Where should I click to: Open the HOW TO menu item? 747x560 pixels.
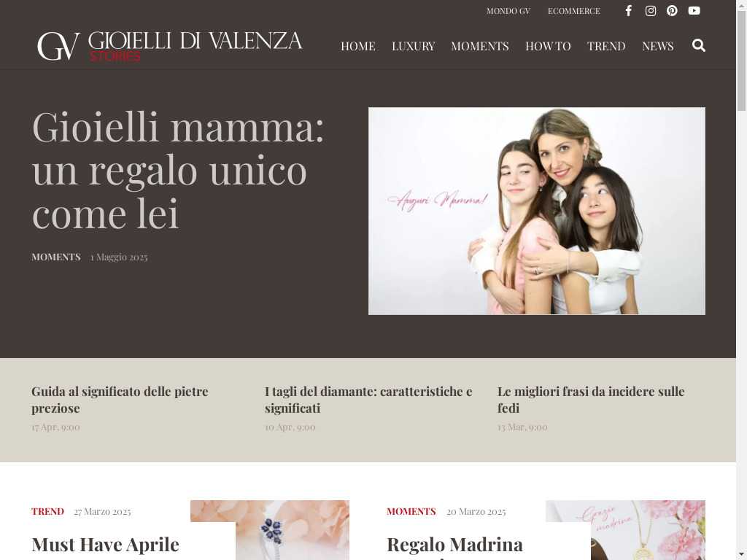548,46
